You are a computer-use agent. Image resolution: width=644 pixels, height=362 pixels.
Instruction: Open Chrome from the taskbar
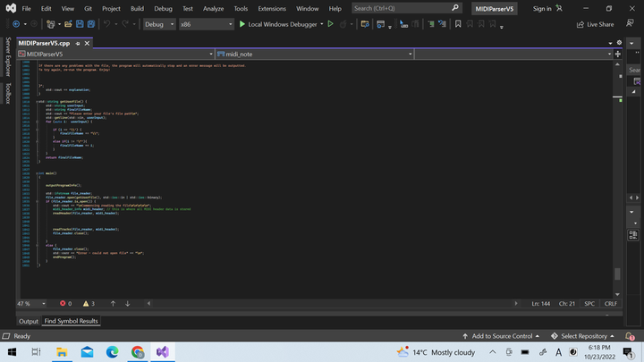pos(137,352)
